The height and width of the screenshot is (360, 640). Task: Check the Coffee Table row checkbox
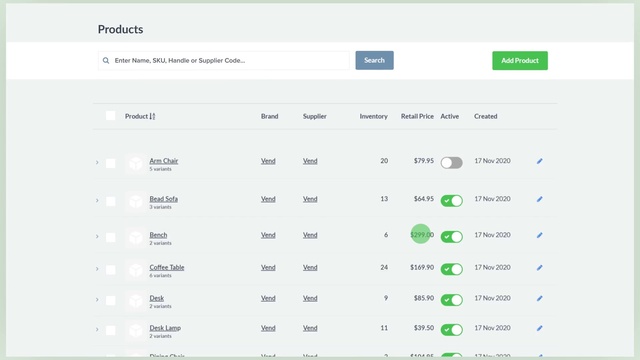[111, 270]
